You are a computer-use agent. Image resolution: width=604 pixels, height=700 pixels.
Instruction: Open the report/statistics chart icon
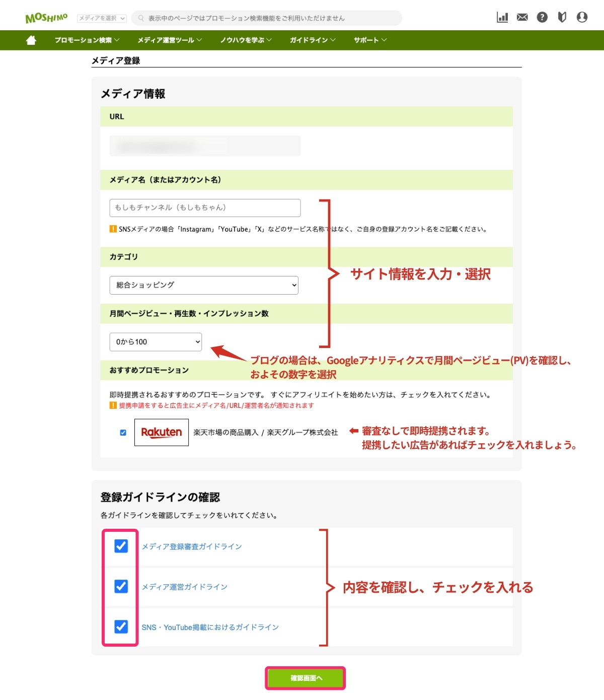coord(503,17)
